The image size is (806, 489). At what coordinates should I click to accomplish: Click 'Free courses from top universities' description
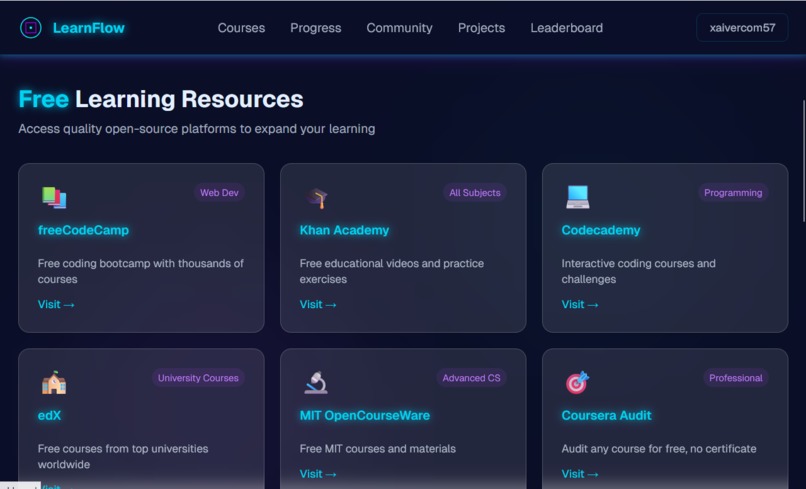coord(123,457)
